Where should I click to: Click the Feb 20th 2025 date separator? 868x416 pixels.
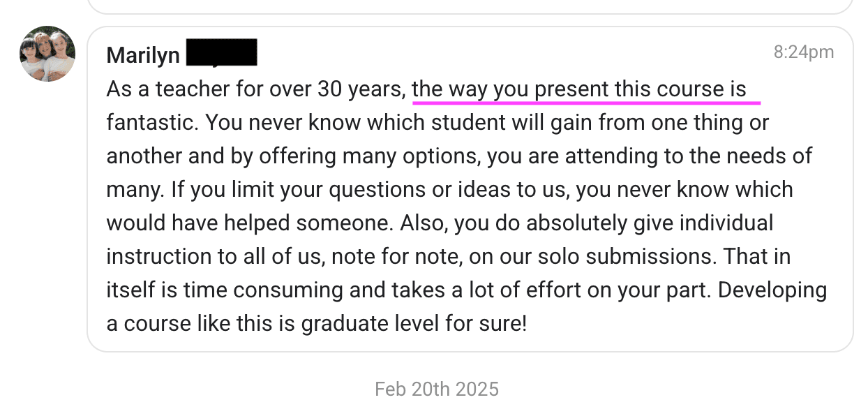[x=437, y=389]
